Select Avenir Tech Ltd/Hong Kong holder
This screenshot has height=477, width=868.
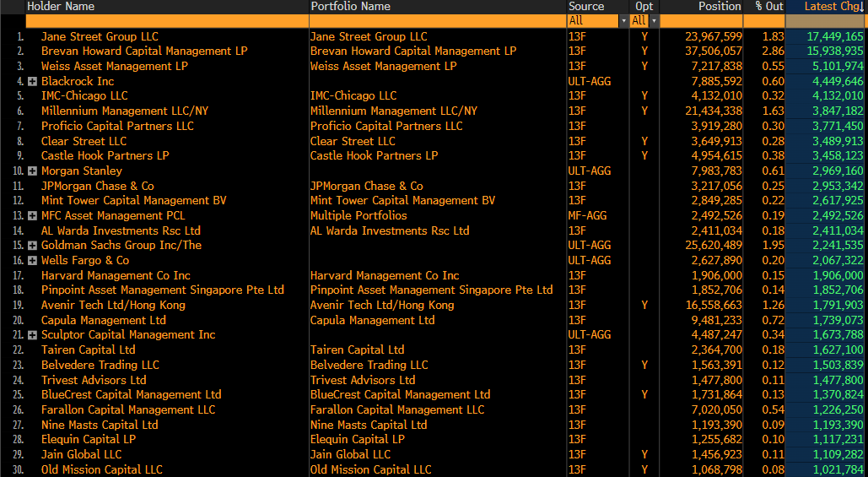[114, 306]
